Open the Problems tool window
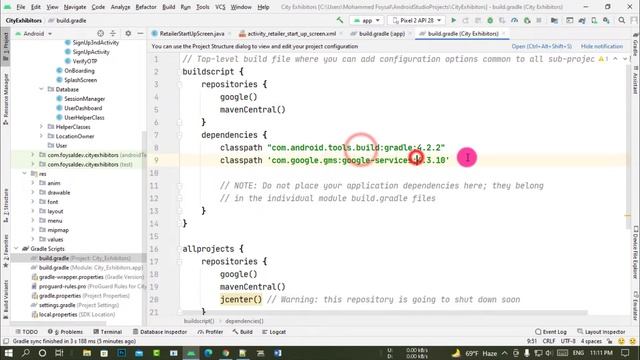 (65, 332)
